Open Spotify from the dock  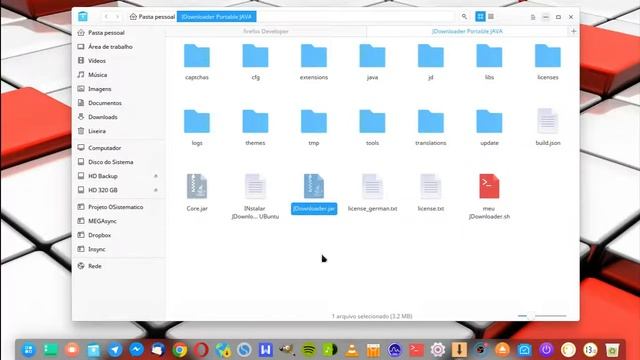point(309,350)
